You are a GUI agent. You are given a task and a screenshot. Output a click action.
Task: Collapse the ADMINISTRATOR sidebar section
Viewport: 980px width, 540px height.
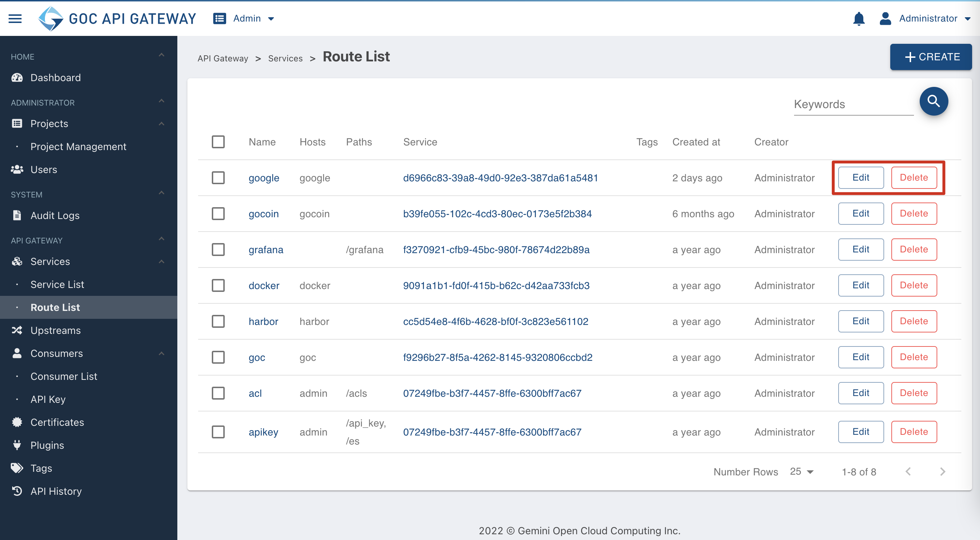tap(161, 101)
